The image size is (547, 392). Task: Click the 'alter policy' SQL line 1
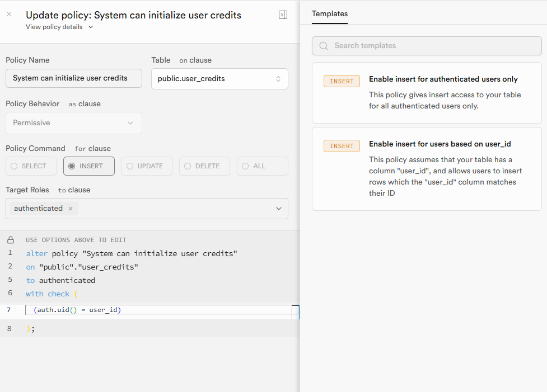click(x=132, y=254)
